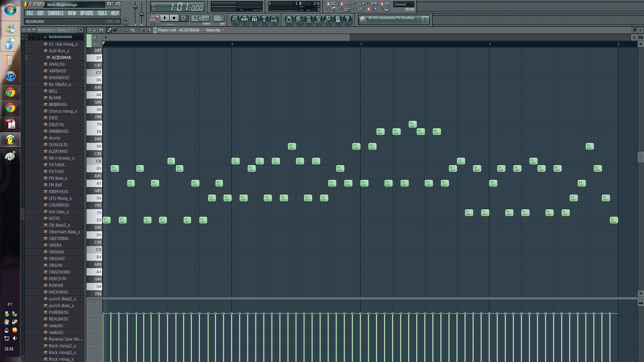Toggle the typing keyboard to piano option

click(x=328, y=4)
